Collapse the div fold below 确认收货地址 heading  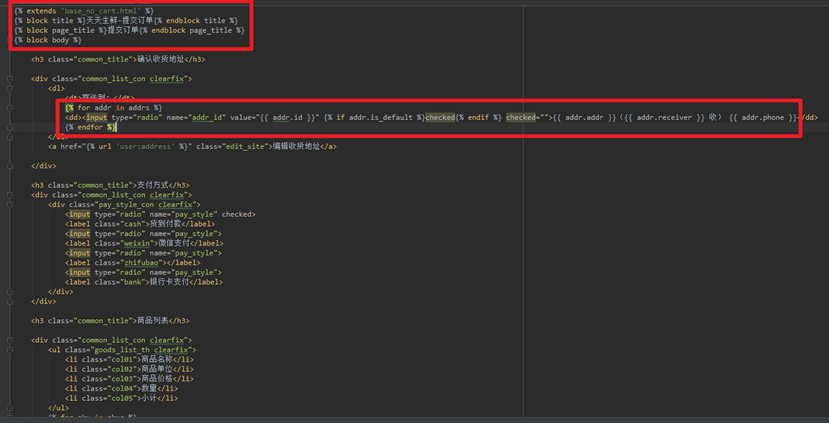tap(10, 79)
